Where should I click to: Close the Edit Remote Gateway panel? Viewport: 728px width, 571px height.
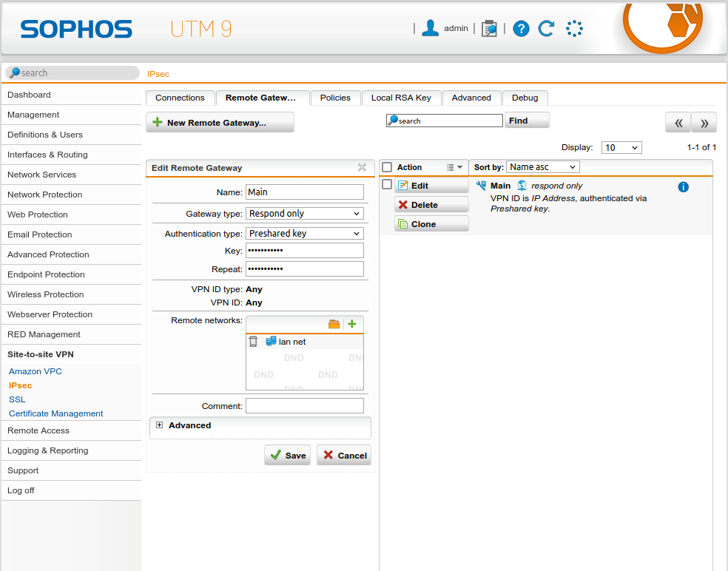[362, 168]
